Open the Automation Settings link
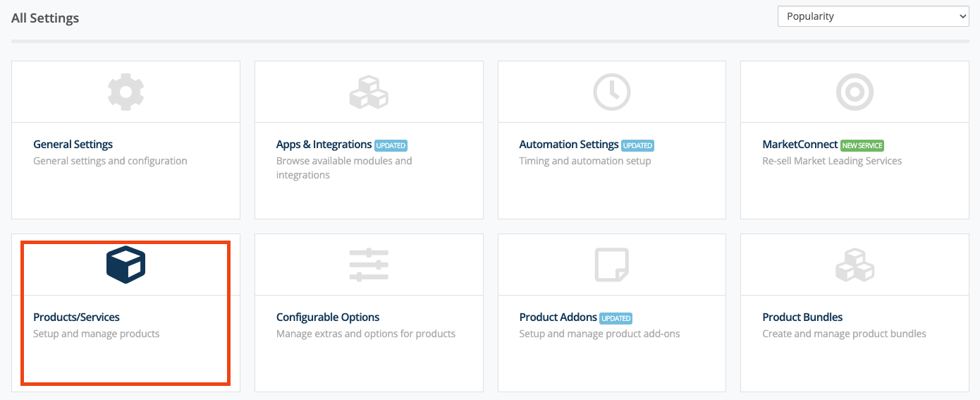Screen dimensions: 980x400 tap(568, 145)
